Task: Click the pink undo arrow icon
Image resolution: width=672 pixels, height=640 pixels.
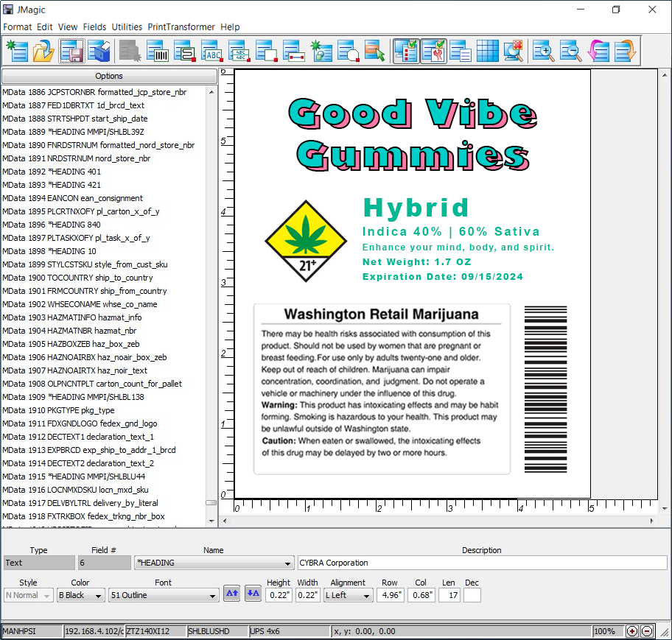Action: [x=598, y=52]
